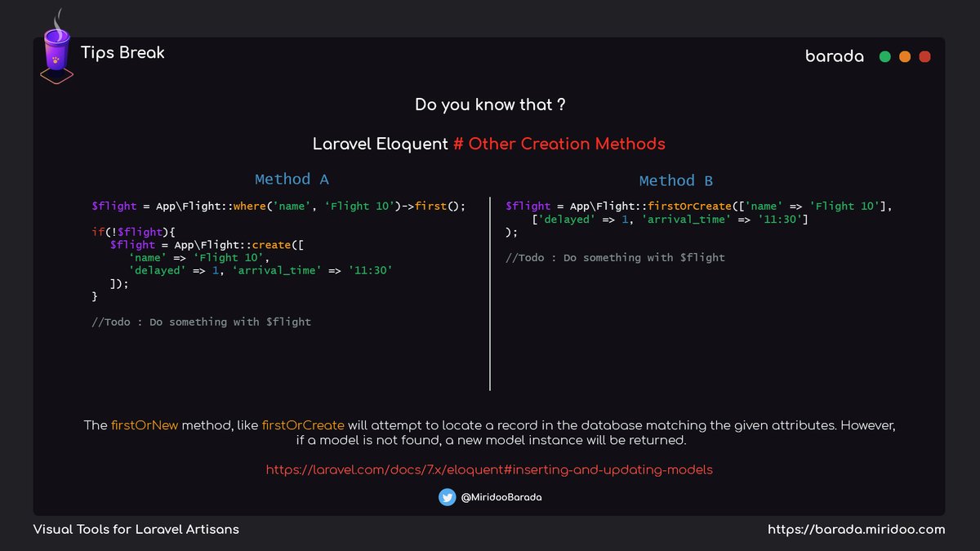Screen dimensions: 980x551
Task: Click orange "firstOrCreate" in the description
Action: point(303,425)
